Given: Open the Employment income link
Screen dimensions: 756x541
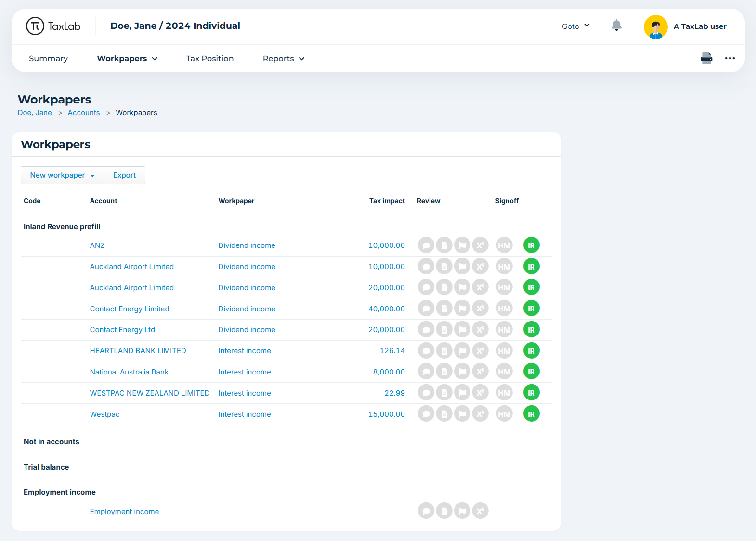Looking at the screenshot, I should click(124, 512).
